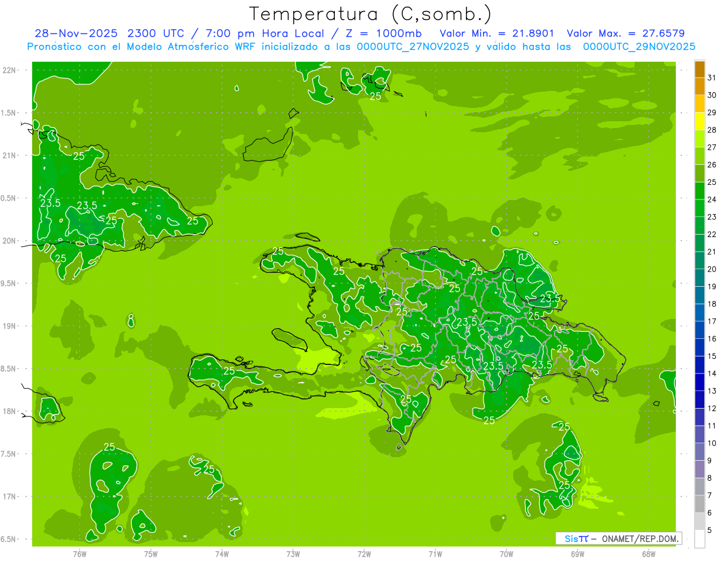Screen dimensions: 728x562
Task: Click the 76W longitude axis label
Action: (79, 554)
